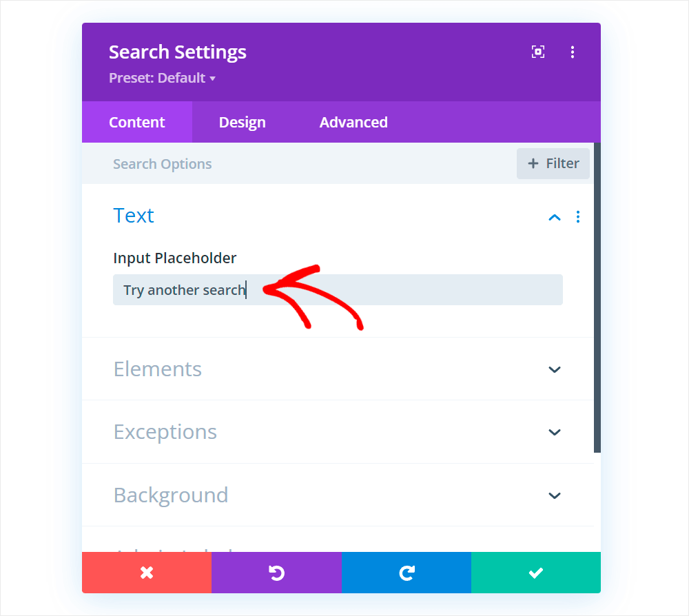Open the Text section options menu
Screen dimensions: 689x616
[578, 216]
